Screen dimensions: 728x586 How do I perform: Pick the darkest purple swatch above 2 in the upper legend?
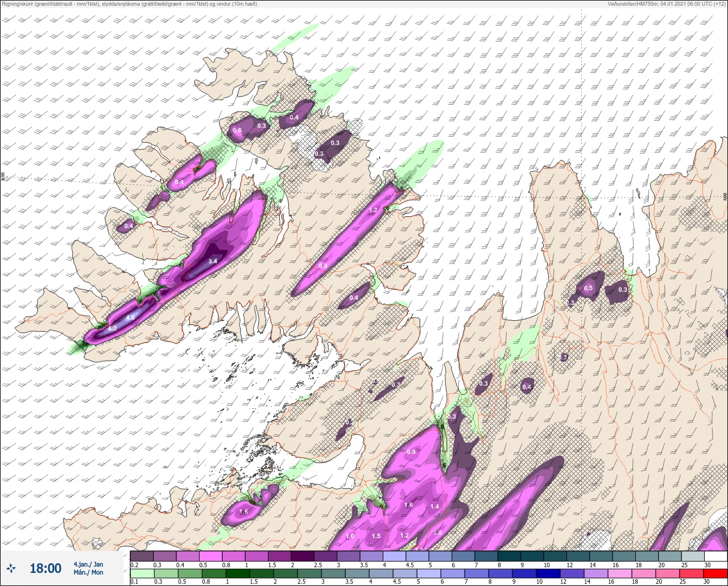303,556
